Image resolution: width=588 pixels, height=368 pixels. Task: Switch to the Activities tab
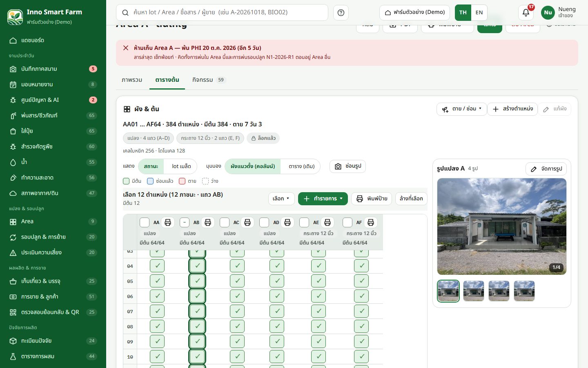point(209,80)
